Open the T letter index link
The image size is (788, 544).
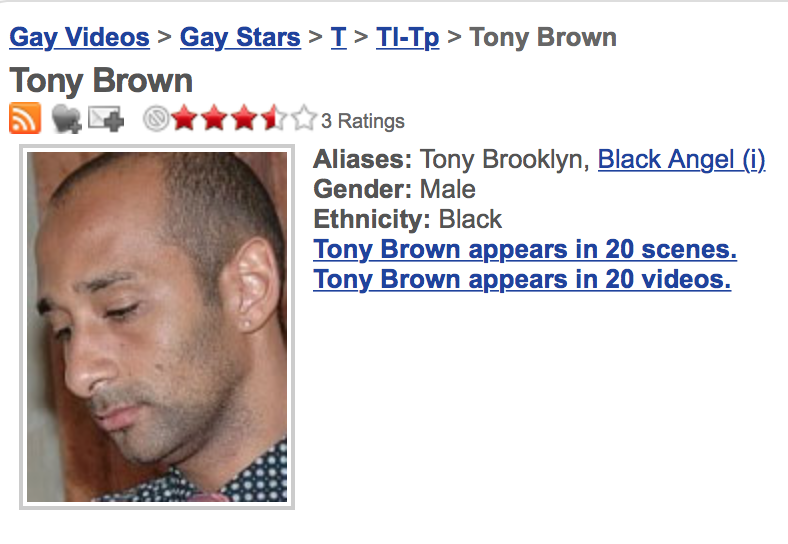click(x=338, y=38)
